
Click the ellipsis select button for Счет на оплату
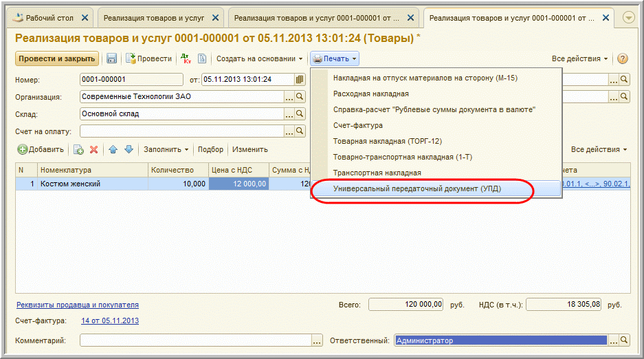click(x=289, y=131)
